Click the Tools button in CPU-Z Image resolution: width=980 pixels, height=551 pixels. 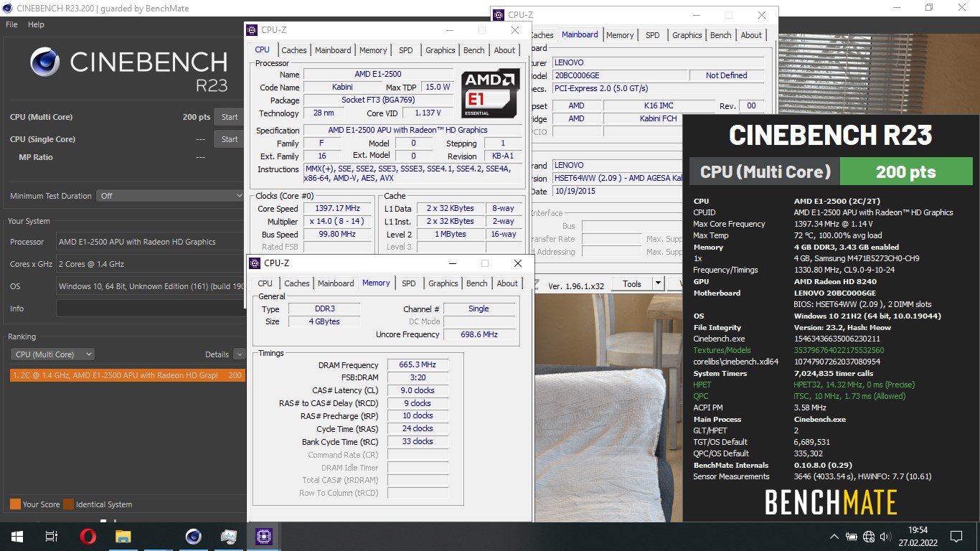point(632,284)
